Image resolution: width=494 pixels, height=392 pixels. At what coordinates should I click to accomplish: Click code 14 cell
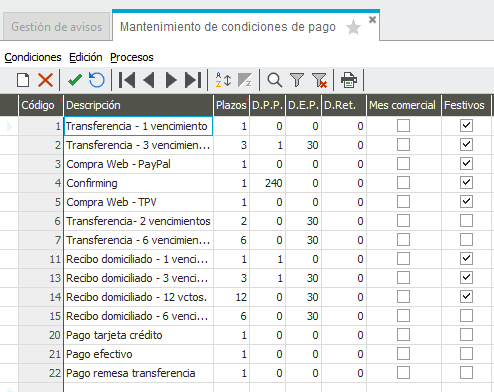coord(40,297)
